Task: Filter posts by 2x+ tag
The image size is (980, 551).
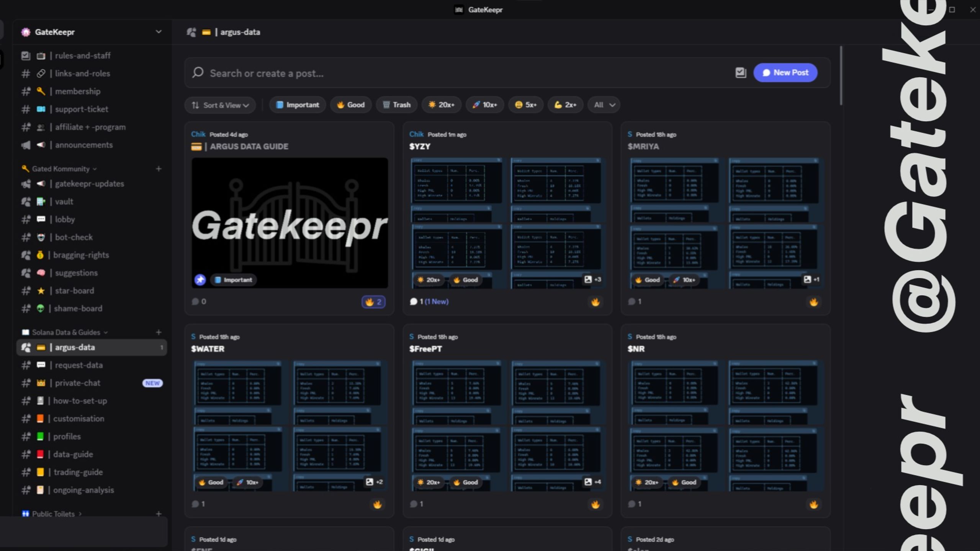Action: click(x=565, y=105)
